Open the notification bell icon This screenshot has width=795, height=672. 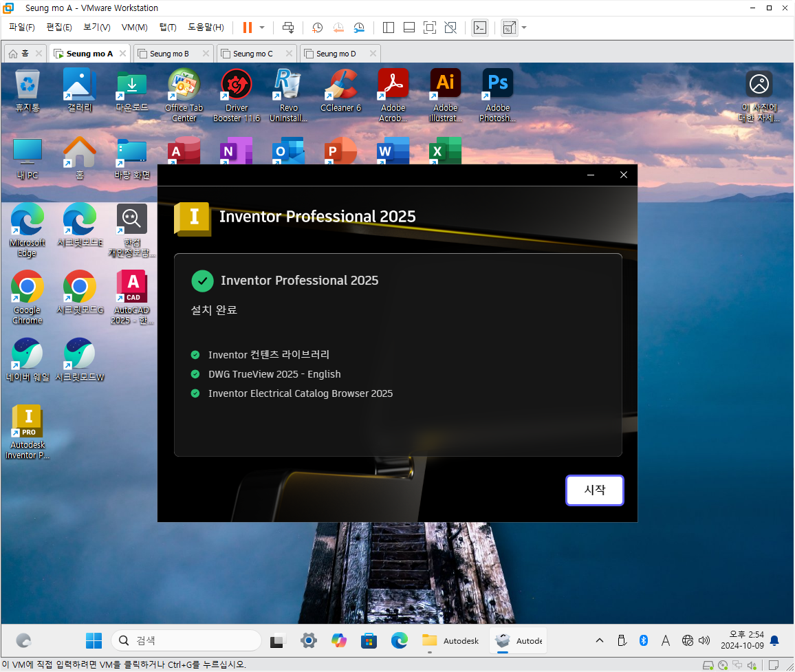(774, 640)
